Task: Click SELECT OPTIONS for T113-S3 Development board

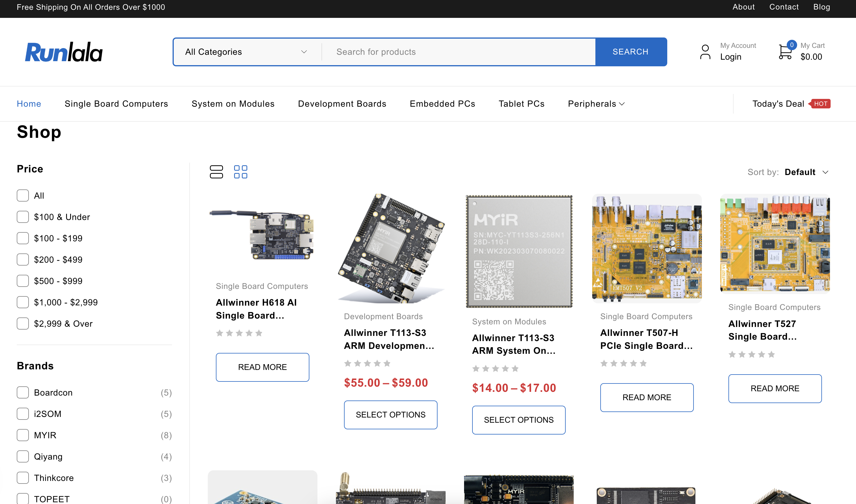Action: coord(390,415)
